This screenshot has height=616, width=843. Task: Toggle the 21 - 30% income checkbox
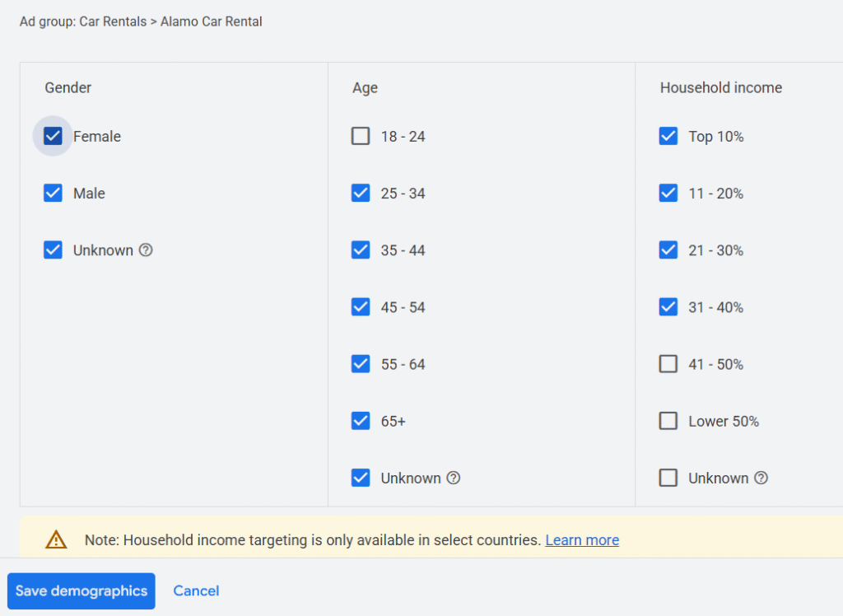[x=668, y=250]
